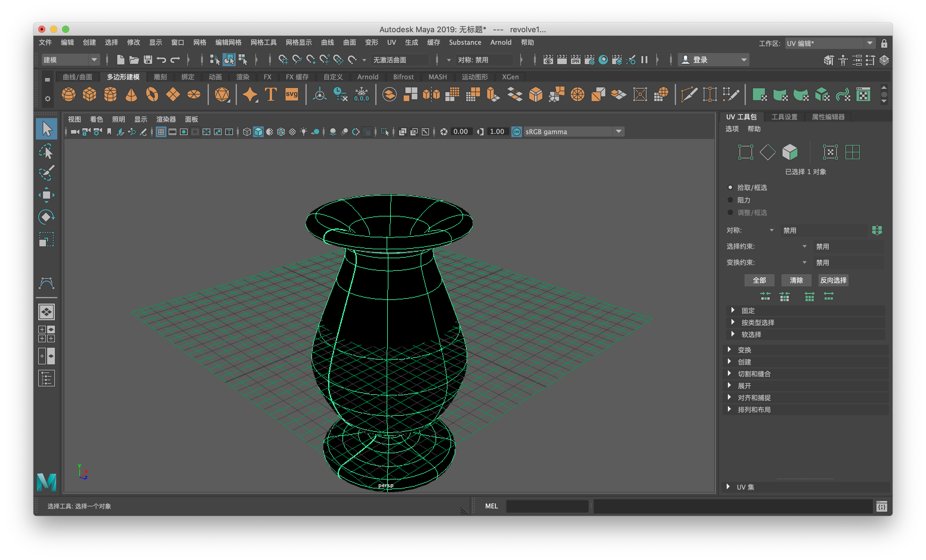Create a polygon cube from shelf

(89, 94)
